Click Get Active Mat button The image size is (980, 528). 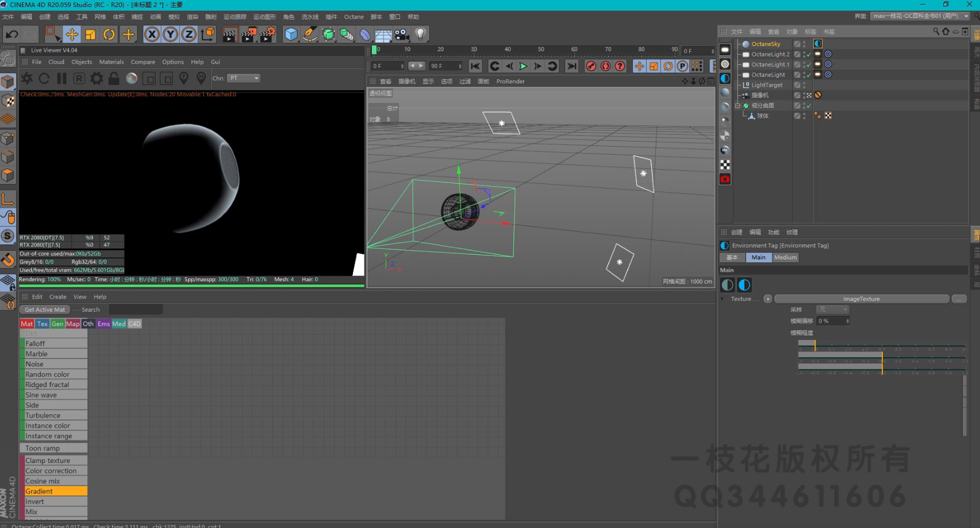coord(45,310)
